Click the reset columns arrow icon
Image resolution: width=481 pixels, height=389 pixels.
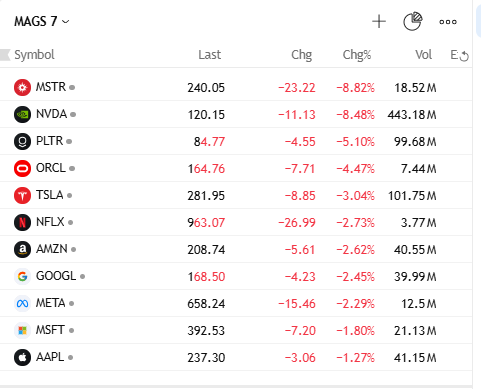pyautogui.click(x=464, y=57)
